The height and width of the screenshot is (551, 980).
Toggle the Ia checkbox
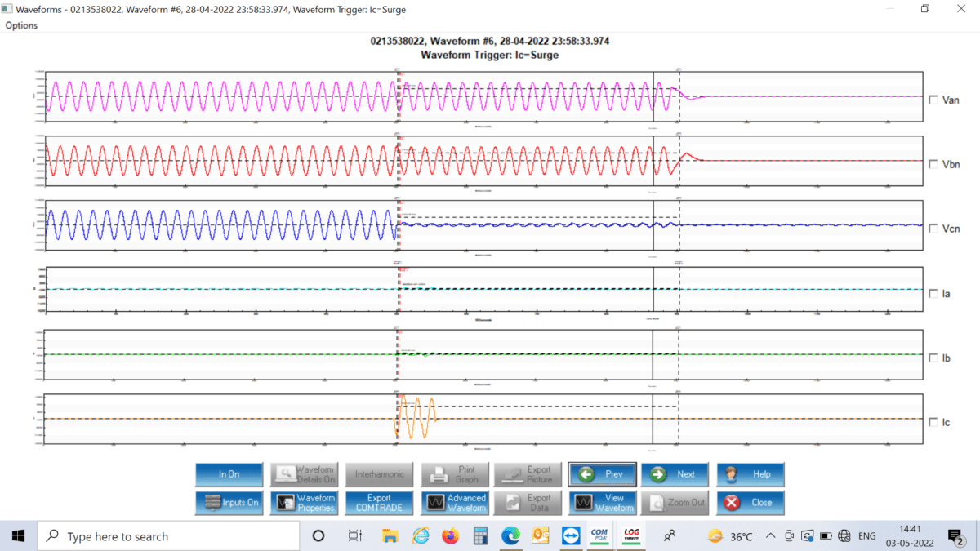pyautogui.click(x=933, y=294)
